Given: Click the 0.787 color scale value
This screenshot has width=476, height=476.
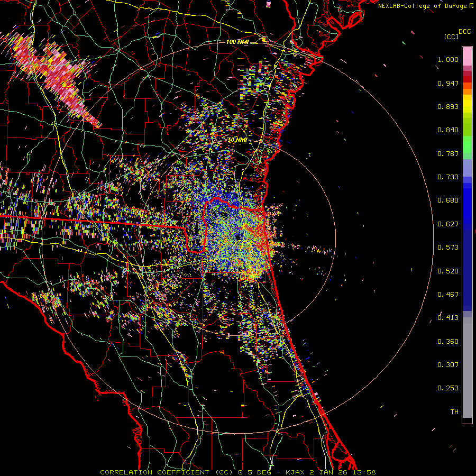Looking at the screenshot, I should pyautogui.click(x=448, y=153).
